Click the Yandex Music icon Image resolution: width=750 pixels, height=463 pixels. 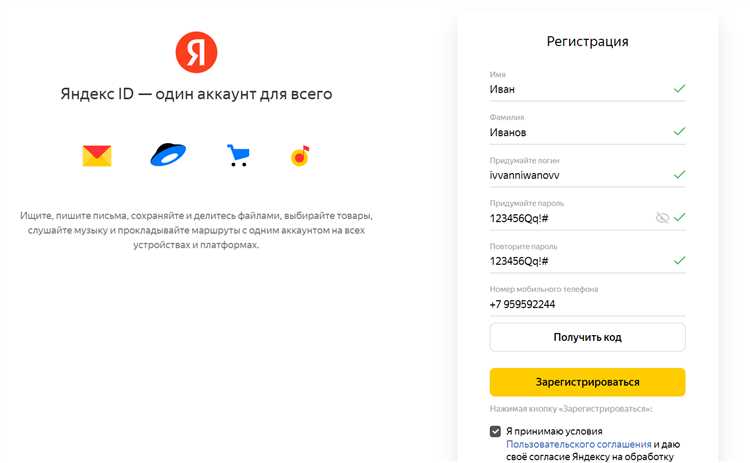(x=300, y=155)
